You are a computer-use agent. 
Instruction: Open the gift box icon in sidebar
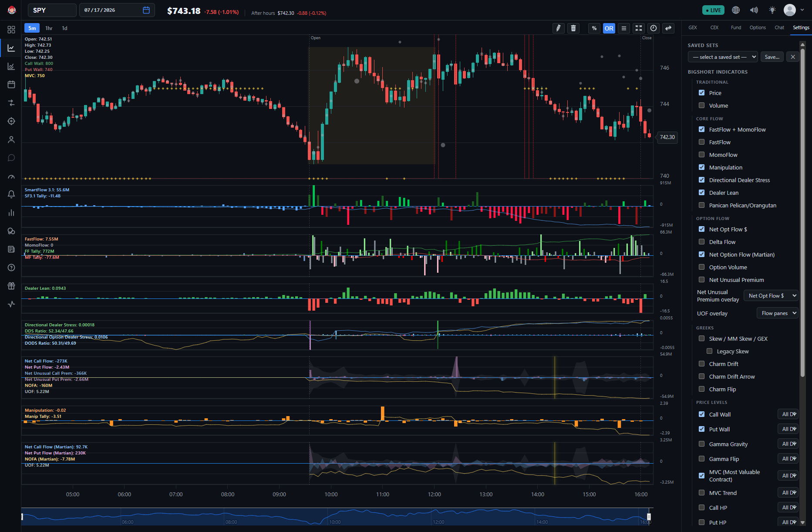point(11,286)
